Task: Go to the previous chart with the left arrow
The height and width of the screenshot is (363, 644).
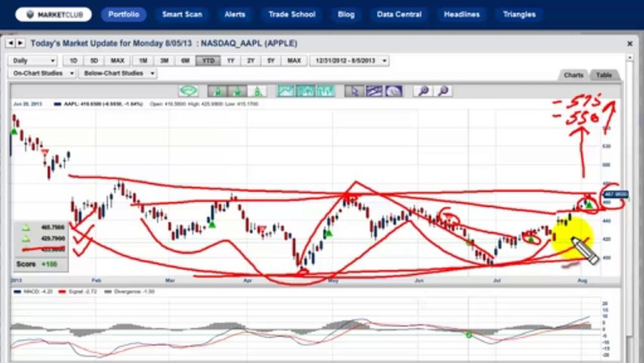Action: pos(11,43)
